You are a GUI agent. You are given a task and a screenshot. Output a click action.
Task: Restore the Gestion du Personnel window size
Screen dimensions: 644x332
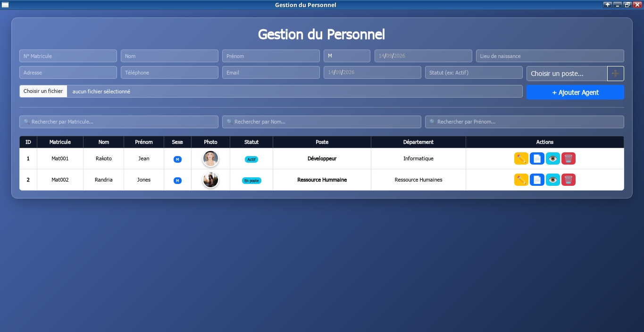tap(627, 5)
